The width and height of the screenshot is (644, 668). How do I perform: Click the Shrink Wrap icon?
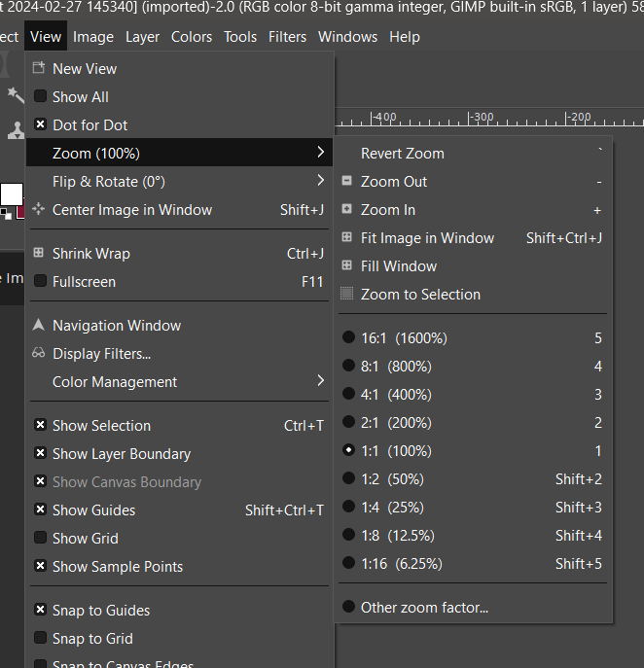(x=39, y=254)
